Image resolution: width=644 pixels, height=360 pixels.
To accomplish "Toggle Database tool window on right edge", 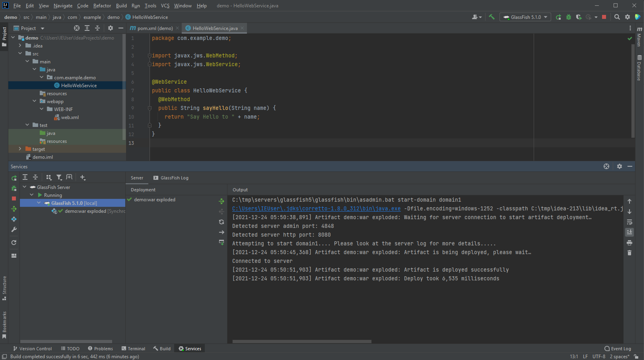I will [x=639, y=68].
